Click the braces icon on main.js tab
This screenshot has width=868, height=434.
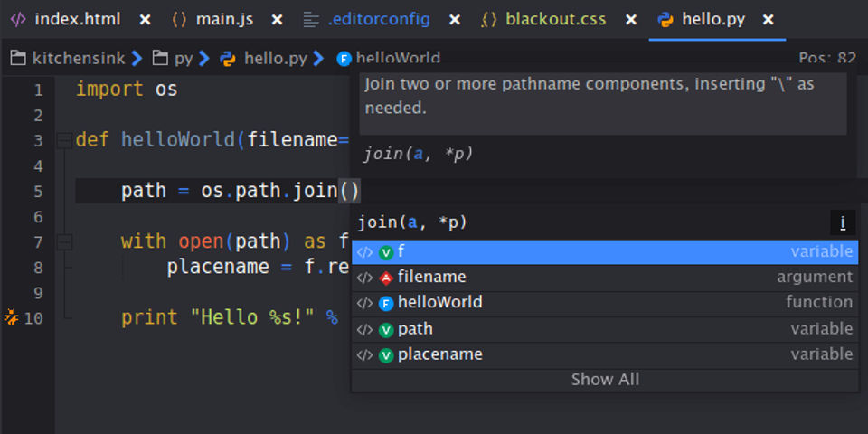(x=179, y=20)
